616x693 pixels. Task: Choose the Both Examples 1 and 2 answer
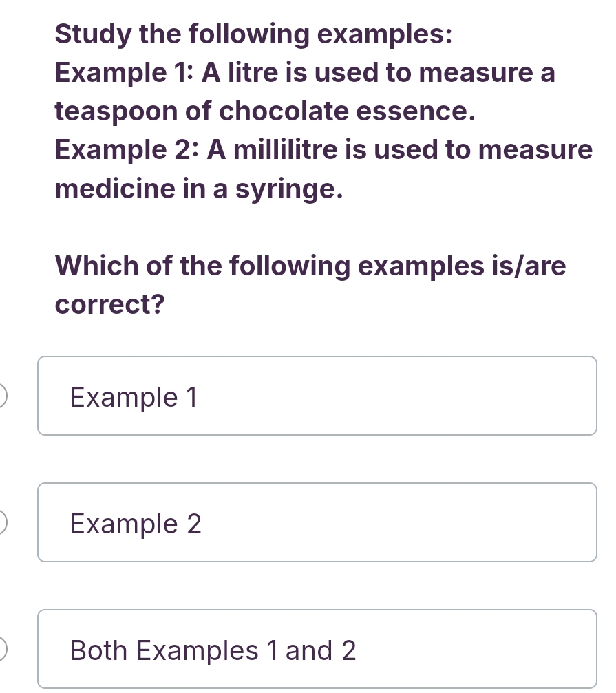[x=317, y=649]
